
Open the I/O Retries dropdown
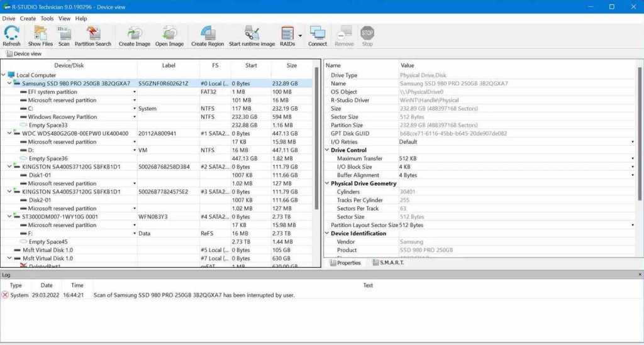pyautogui.click(x=633, y=142)
